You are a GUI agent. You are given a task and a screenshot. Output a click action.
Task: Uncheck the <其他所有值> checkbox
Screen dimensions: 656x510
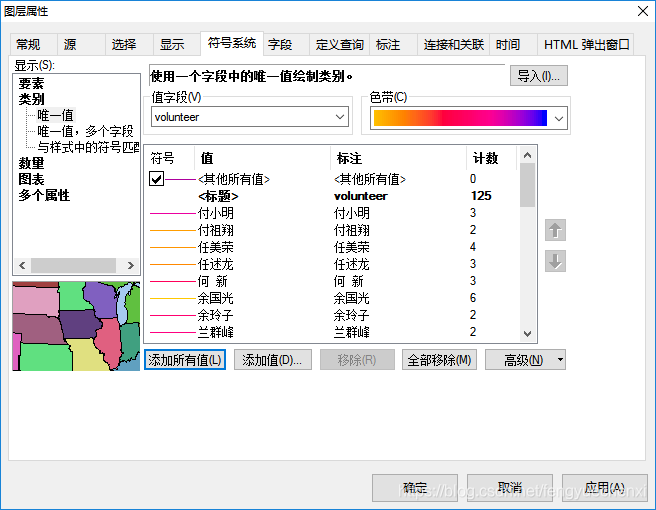pyautogui.click(x=156, y=179)
